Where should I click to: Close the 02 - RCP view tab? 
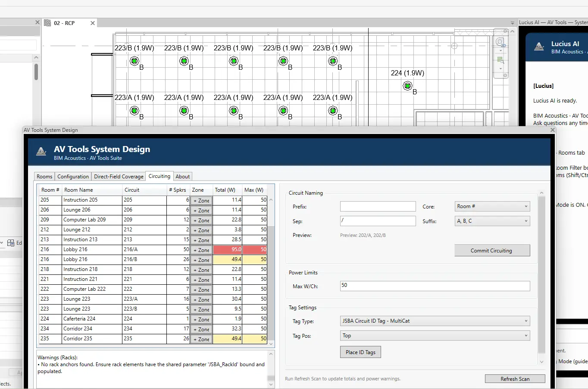tap(92, 23)
